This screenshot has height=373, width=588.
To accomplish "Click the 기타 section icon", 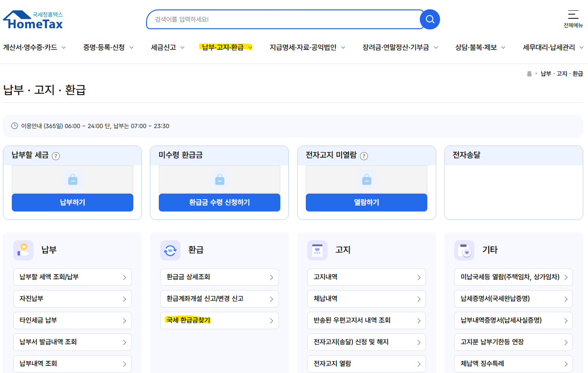I will [464, 250].
